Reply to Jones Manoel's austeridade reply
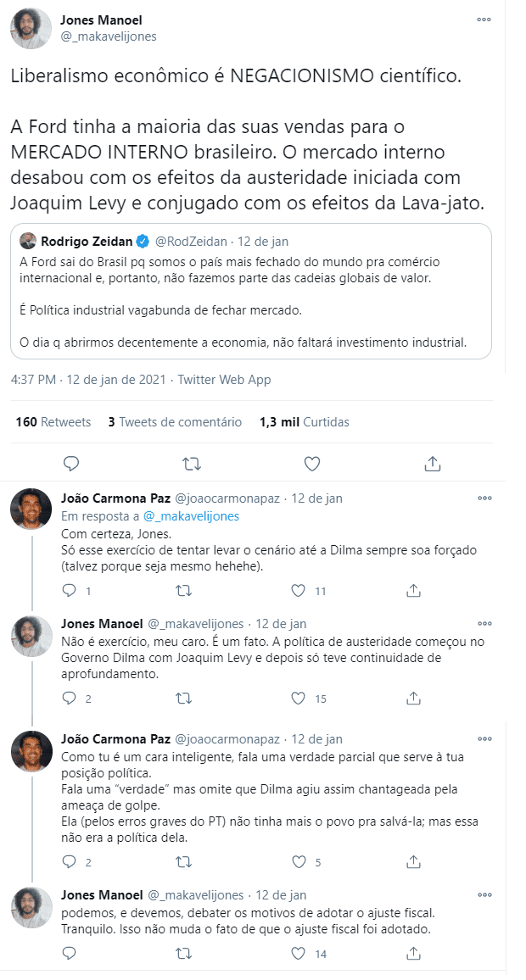 [71, 699]
